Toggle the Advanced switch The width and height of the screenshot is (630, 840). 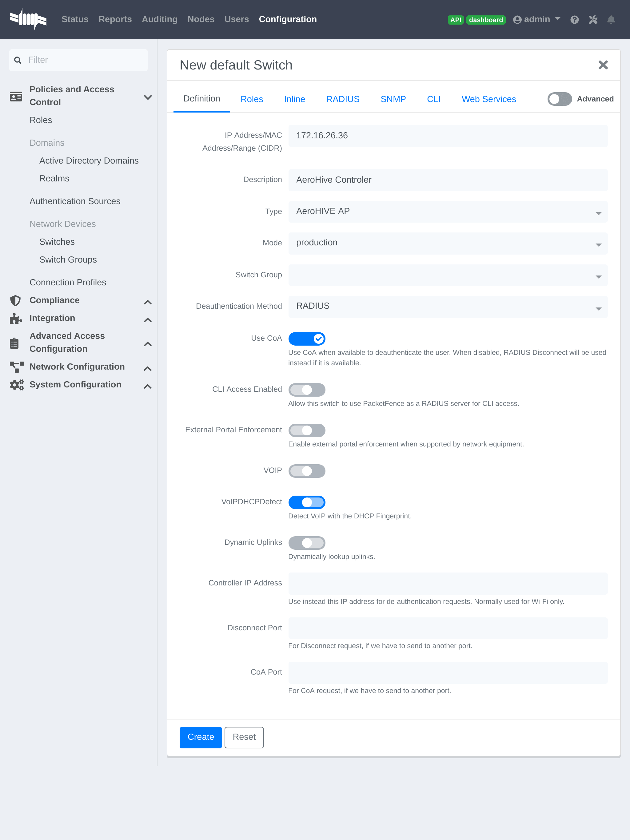(559, 99)
